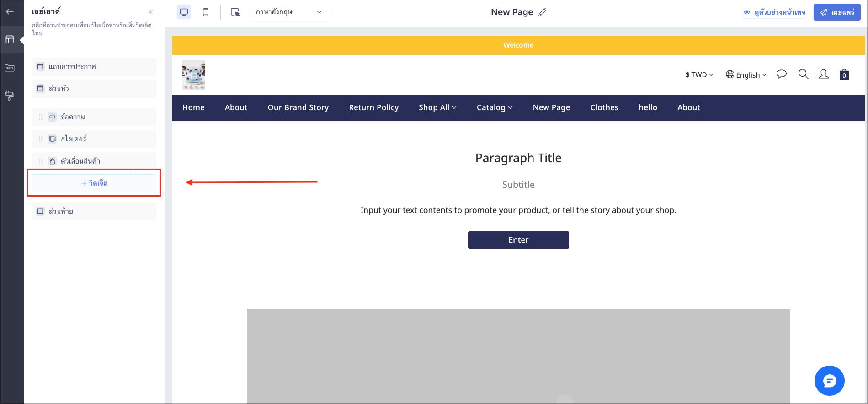
Task: Open the theme paint roller icon
Action: coord(10,96)
